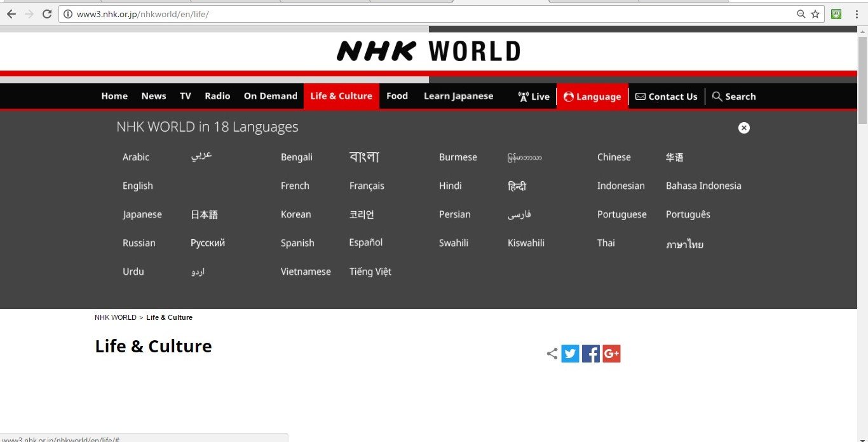The height and width of the screenshot is (442, 868).
Task: Choose Persian language
Action: click(455, 214)
